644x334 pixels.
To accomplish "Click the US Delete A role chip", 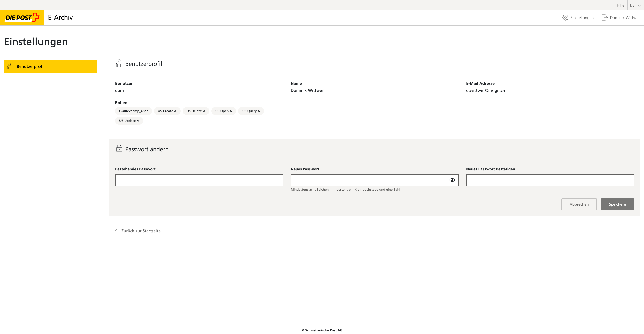I will (196, 111).
